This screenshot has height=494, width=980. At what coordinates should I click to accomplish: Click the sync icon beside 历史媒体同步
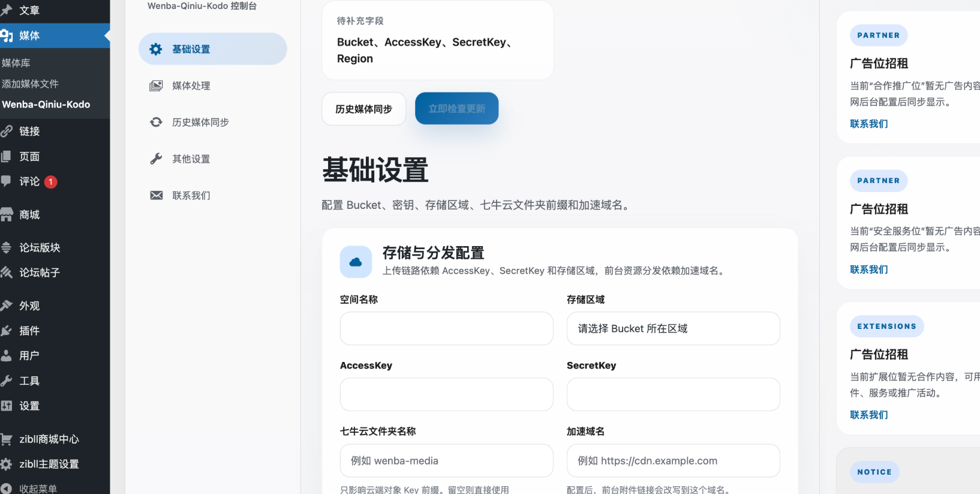point(156,122)
